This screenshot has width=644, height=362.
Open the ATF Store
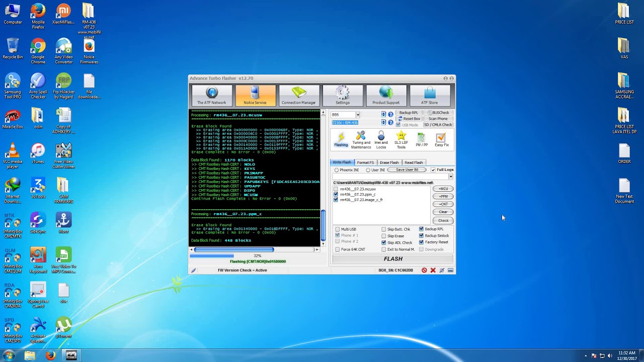(x=430, y=96)
